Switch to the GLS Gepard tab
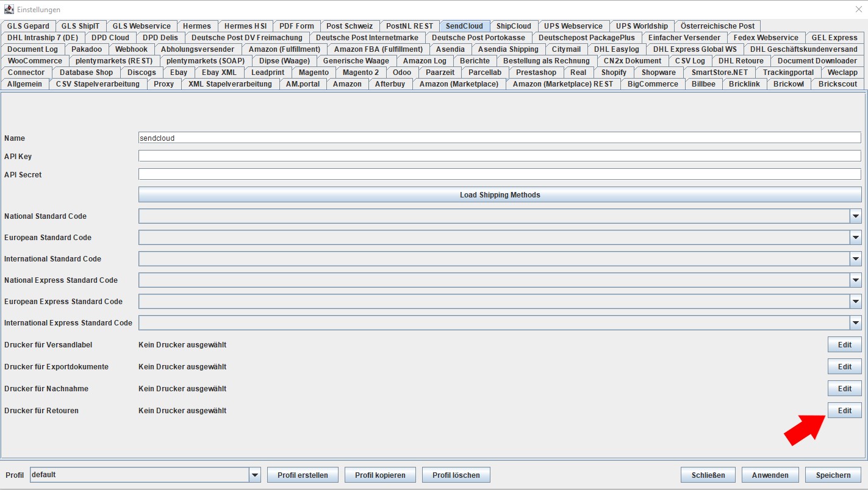Viewport: 868px width, 490px height. point(29,26)
